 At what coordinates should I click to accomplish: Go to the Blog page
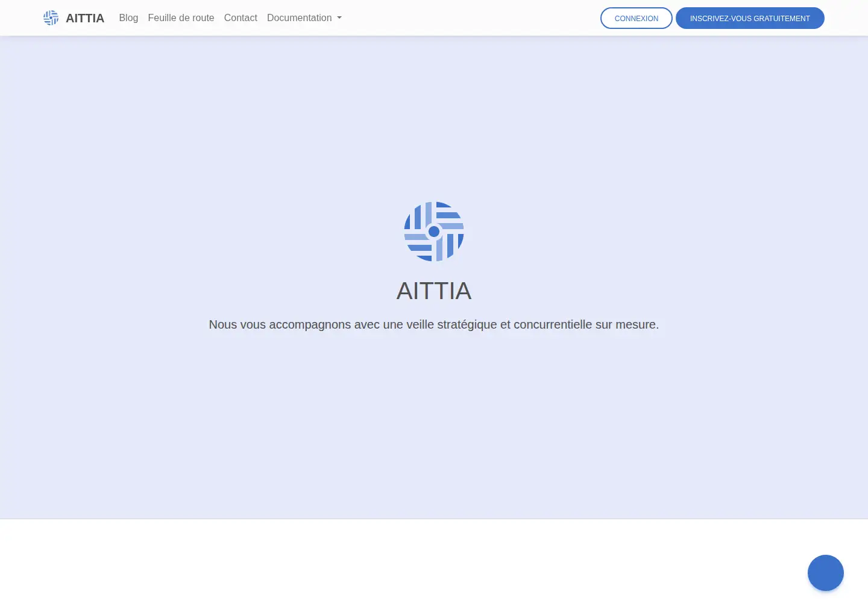click(128, 18)
